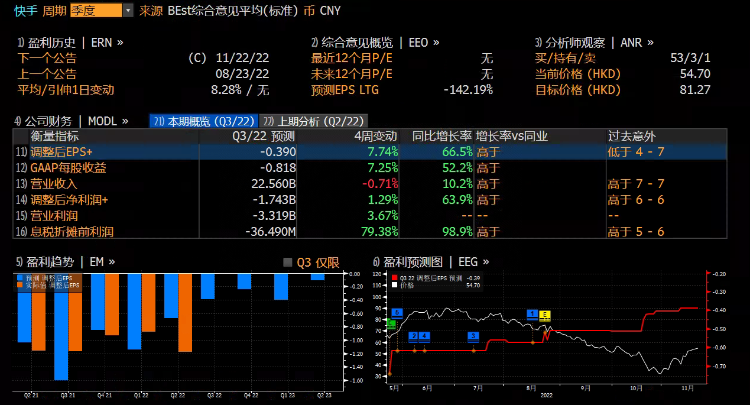Select row 16 息税折摊前利润
This screenshot has width=750, height=405.
pyautogui.click(x=370, y=231)
